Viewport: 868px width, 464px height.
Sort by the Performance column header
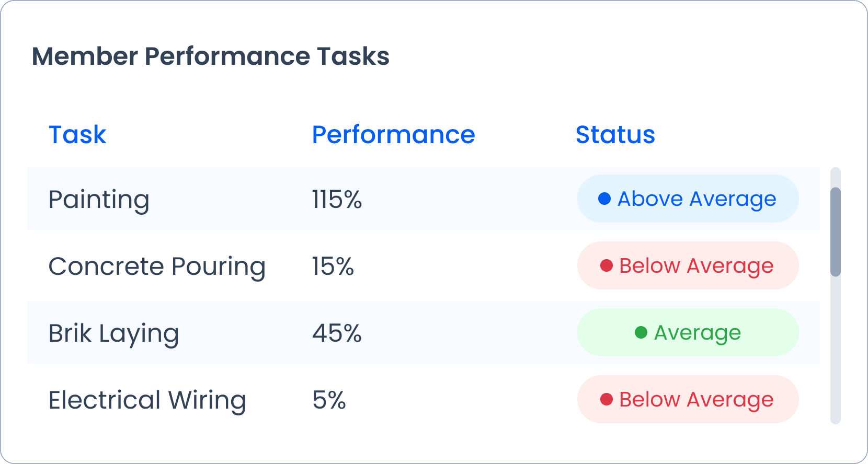click(x=393, y=135)
